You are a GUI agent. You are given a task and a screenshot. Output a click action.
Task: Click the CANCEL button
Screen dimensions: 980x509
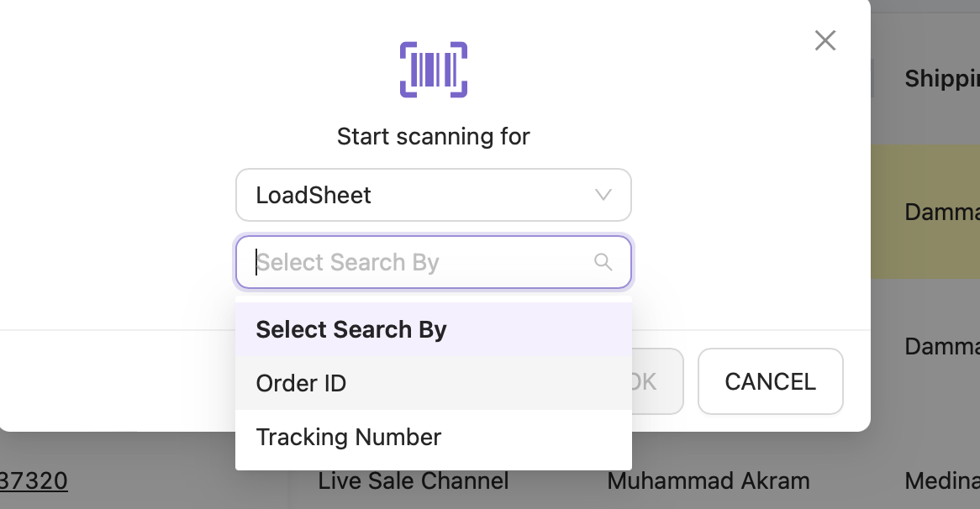[771, 381]
